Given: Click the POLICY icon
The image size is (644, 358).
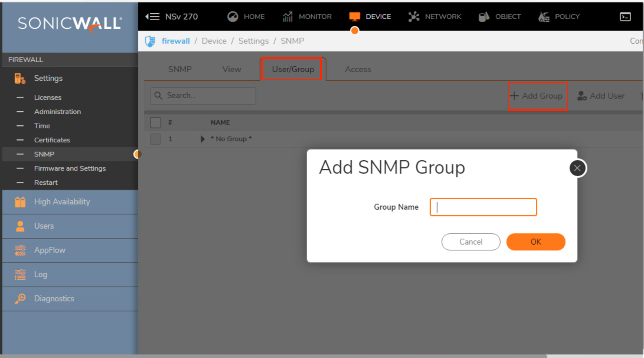Looking at the screenshot, I should click(544, 17).
